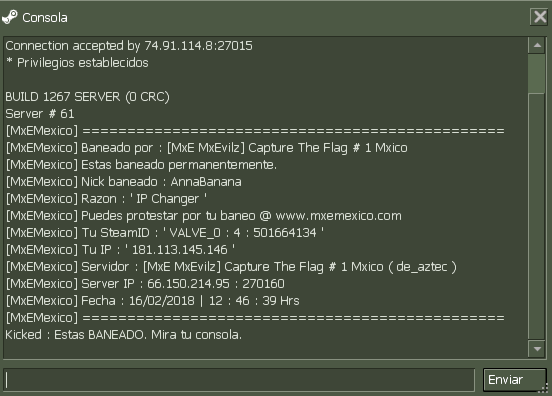Viewport: 552px width, 396px height.
Task: Click the Enviar button
Action: (514, 380)
